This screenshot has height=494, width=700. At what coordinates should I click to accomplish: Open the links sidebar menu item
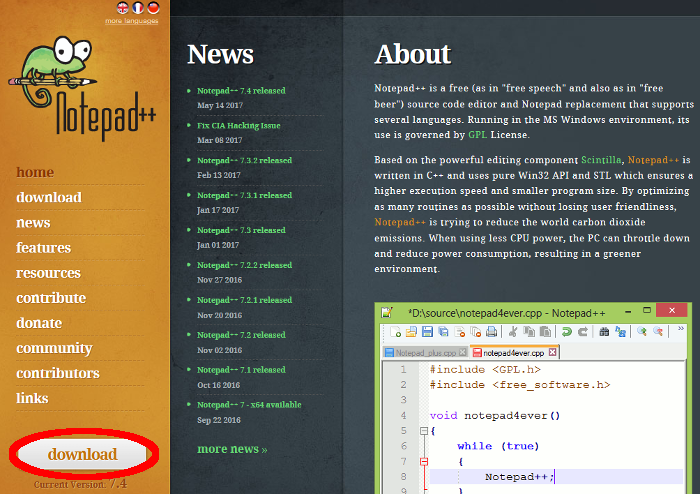point(32,398)
